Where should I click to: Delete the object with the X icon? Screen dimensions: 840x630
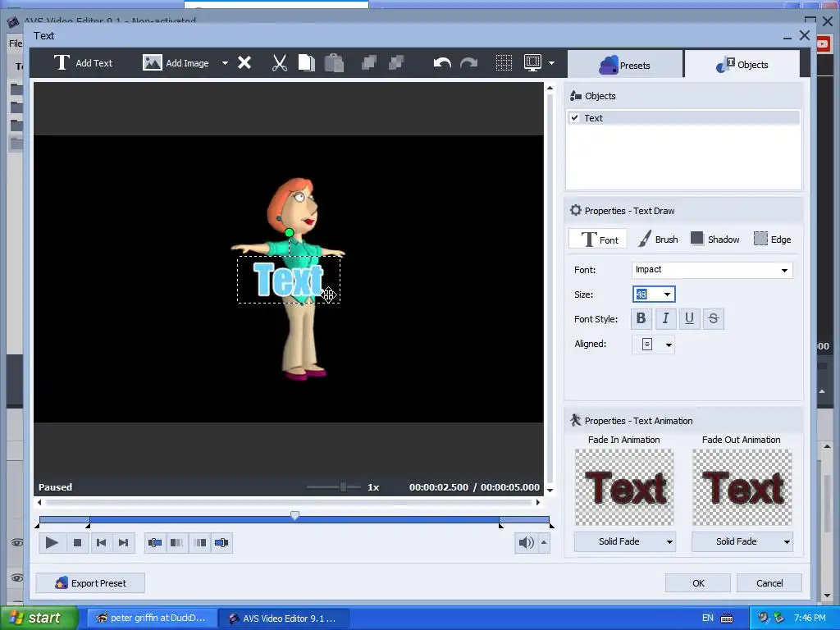(x=244, y=62)
